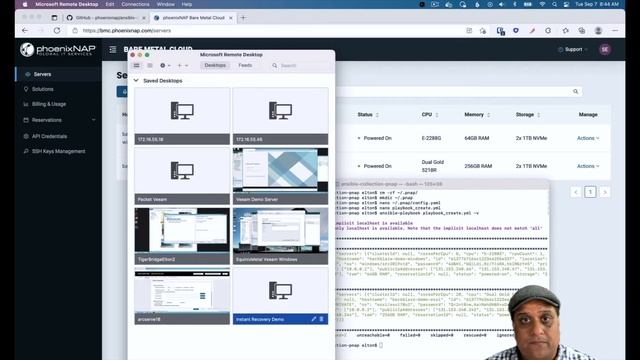Reload the phoenixNAP page
Viewport: 640px width, 360px height.
[x=57, y=31]
